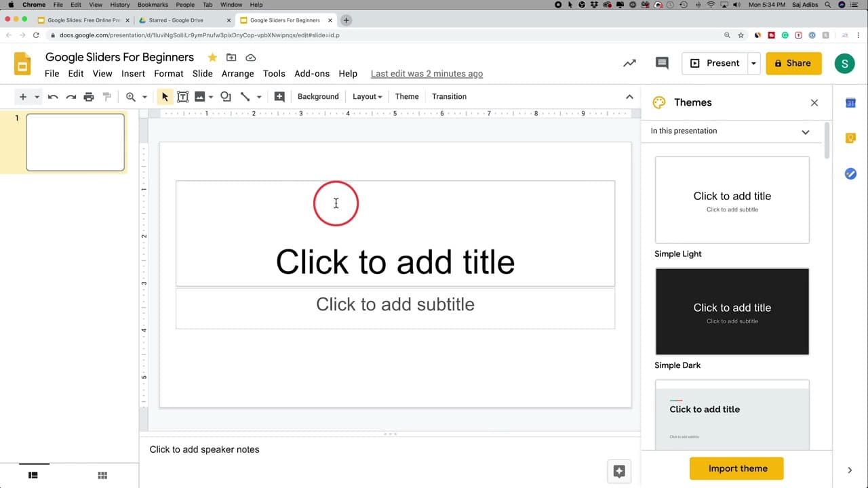Select the Simple Light theme thumbnail
868x488 pixels.
[x=732, y=200]
